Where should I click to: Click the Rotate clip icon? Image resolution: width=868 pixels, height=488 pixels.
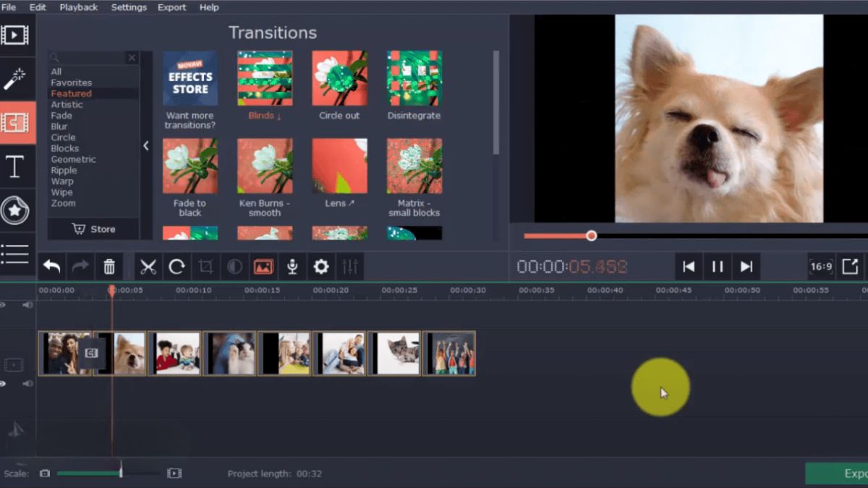176,266
